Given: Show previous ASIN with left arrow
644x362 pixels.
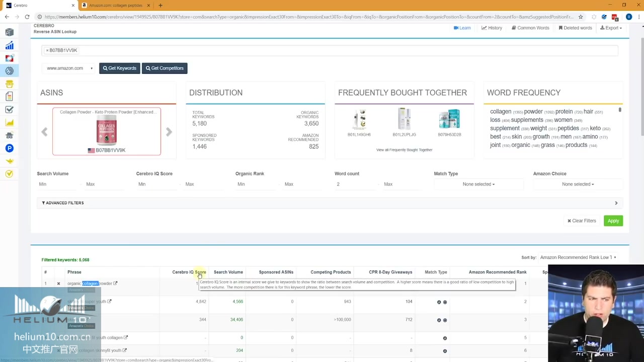Looking at the screenshot, I should [x=44, y=132].
